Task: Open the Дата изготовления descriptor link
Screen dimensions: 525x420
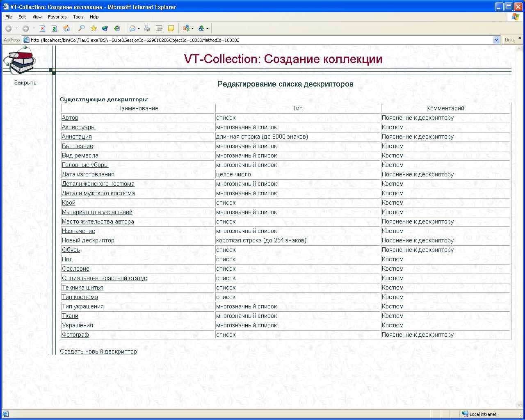Action: (88, 174)
